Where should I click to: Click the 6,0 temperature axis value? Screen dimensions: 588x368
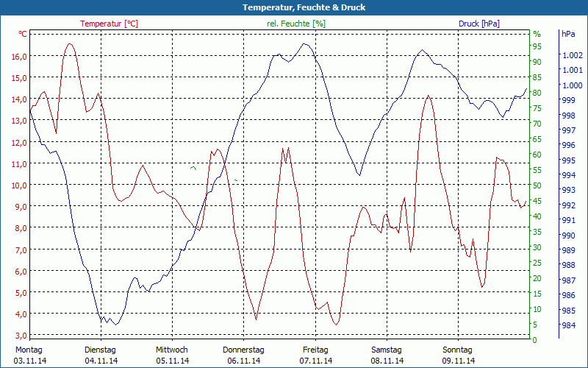point(22,271)
